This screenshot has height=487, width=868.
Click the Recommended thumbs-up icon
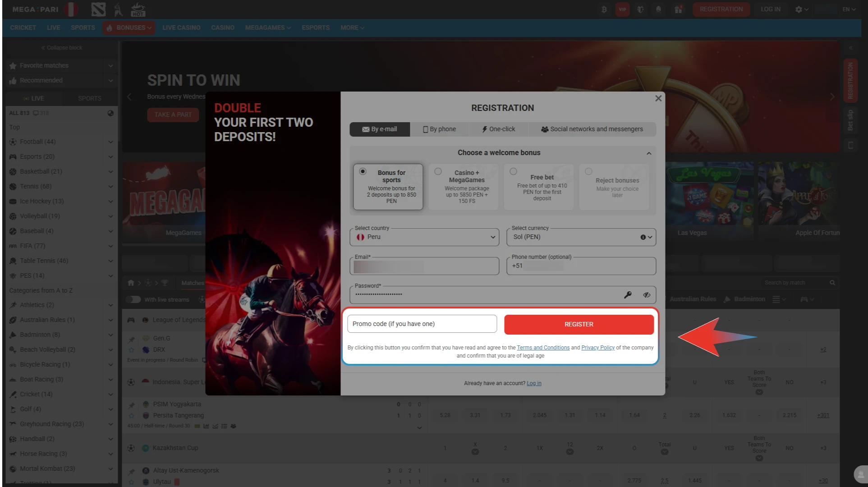click(x=13, y=81)
